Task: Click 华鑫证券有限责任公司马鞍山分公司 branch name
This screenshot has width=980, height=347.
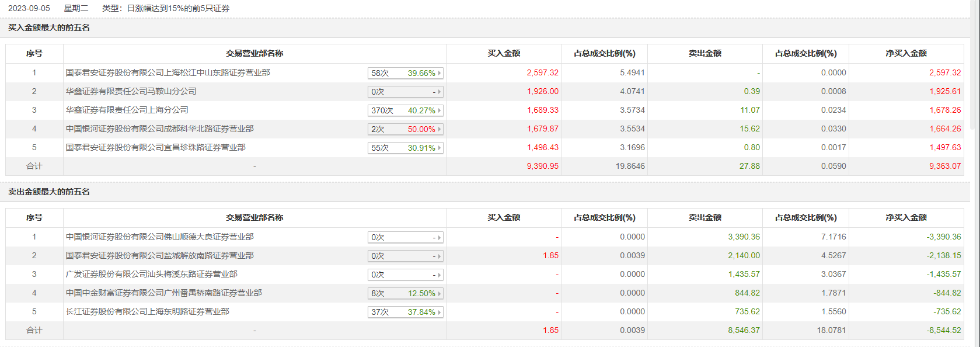Action: pos(131,92)
